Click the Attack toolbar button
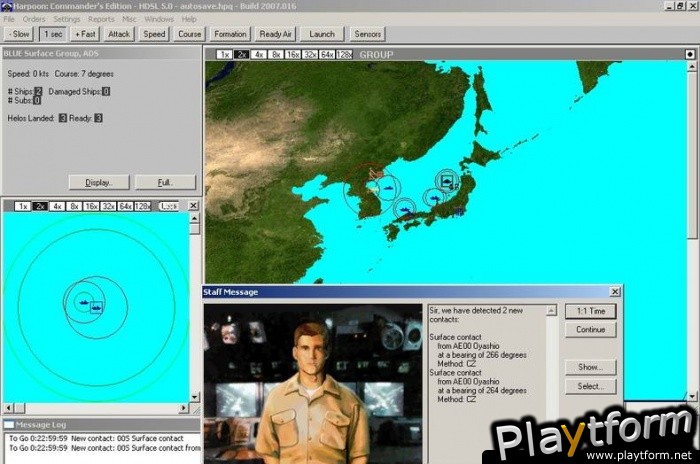The height and width of the screenshot is (464, 700). tap(119, 34)
